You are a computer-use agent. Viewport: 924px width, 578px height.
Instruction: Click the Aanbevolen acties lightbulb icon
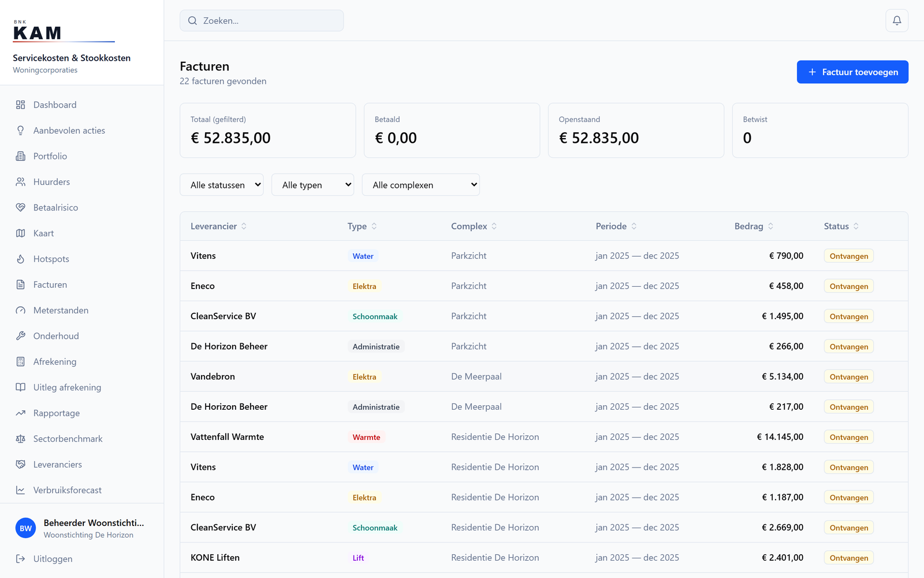21,131
